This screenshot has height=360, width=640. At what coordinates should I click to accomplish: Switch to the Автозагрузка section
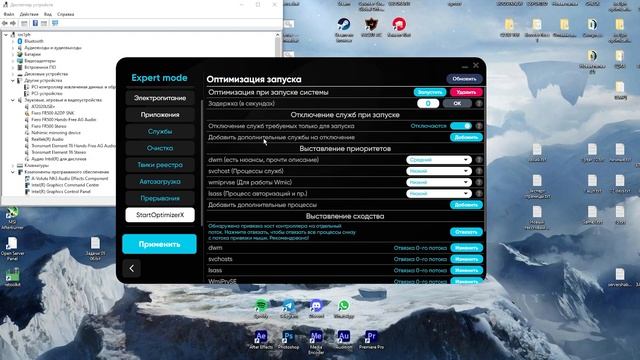coord(160,182)
